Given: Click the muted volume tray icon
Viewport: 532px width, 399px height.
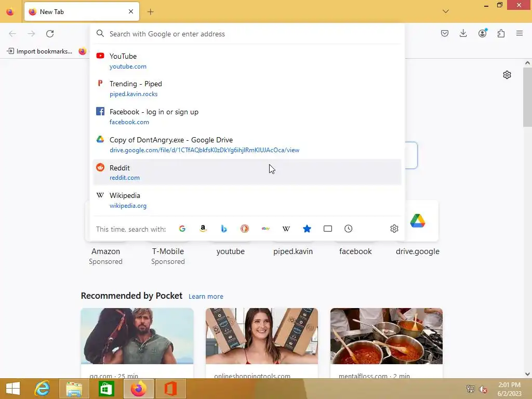Looking at the screenshot, I should [x=483, y=389].
